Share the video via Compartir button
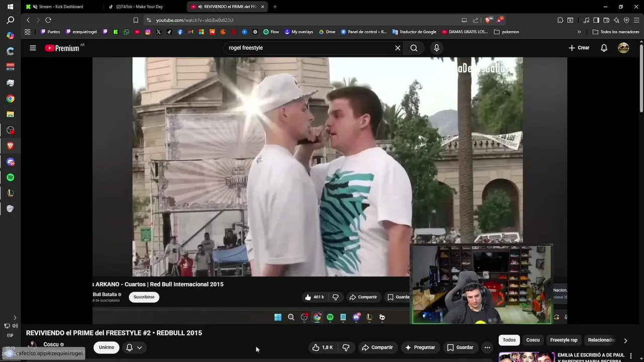The image size is (644, 362). 377,347
